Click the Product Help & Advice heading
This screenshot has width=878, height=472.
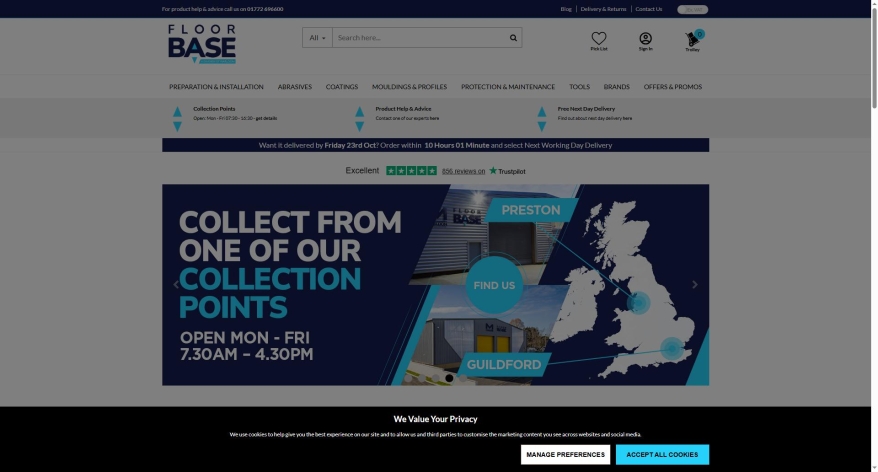click(x=403, y=109)
